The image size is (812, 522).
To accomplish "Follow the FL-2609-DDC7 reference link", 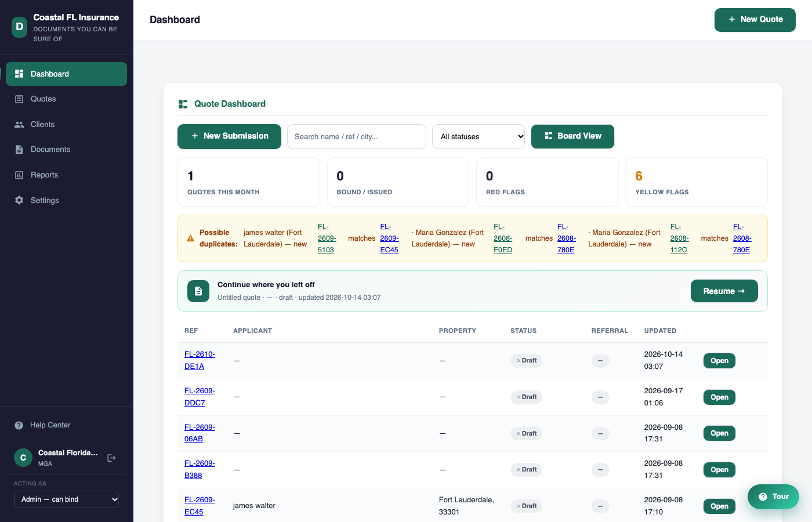I will pos(200,397).
